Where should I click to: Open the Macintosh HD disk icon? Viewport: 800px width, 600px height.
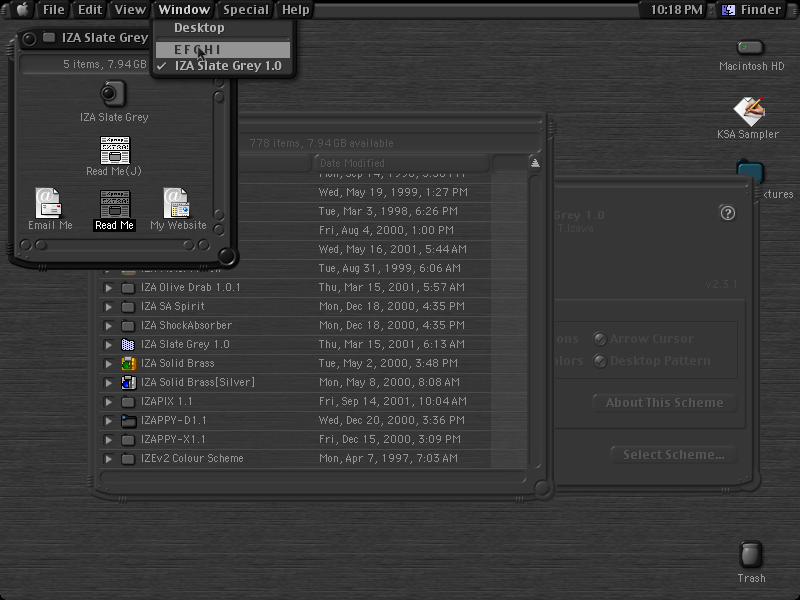(x=751, y=48)
